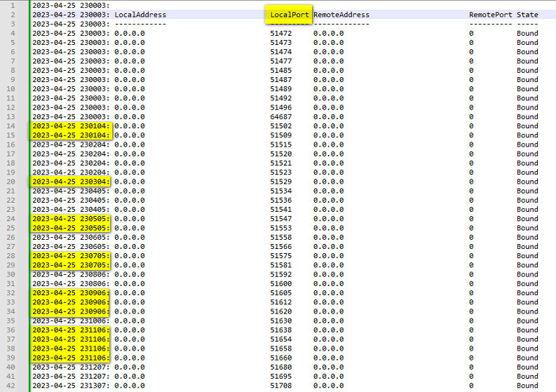Click the Bound state in port 64687 row
This screenshot has height=392, width=556.
[527, 116]
